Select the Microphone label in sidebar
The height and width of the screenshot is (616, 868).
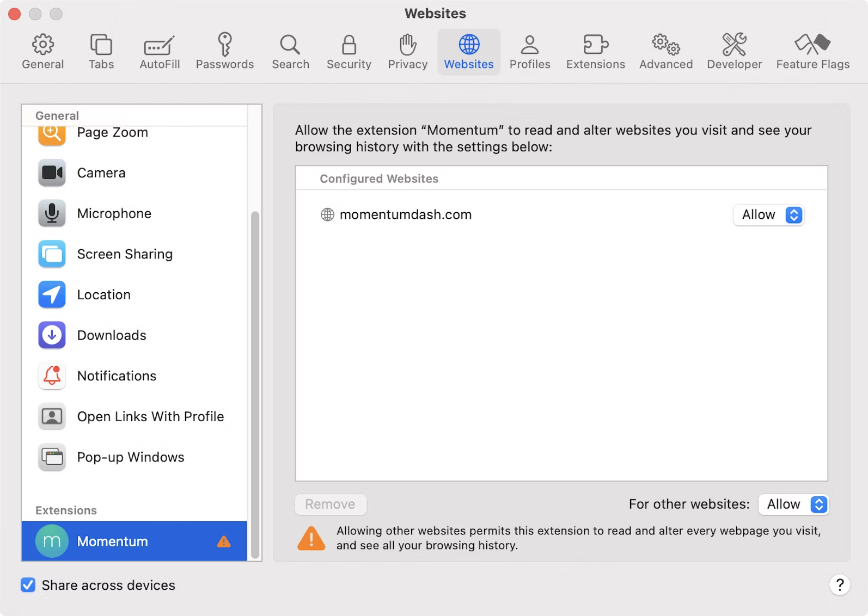tap(114, 213)
